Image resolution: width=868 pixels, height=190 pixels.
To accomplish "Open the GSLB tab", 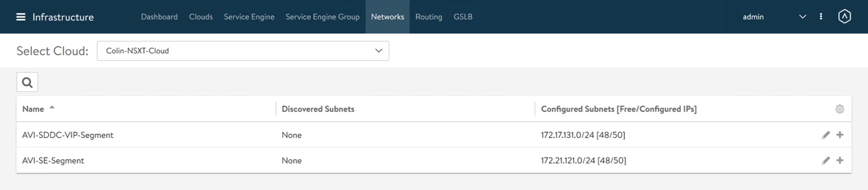I will point(463,17).
